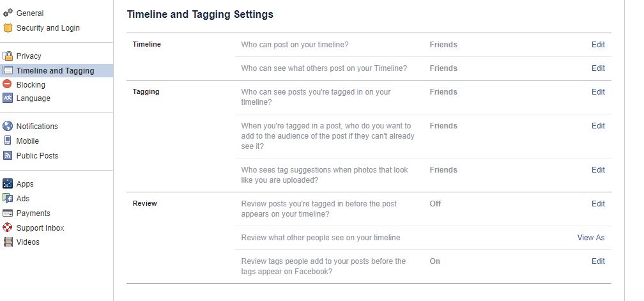
Task: Select Timeline and Tagging in sidebar
Action: (x=56, y=71)
